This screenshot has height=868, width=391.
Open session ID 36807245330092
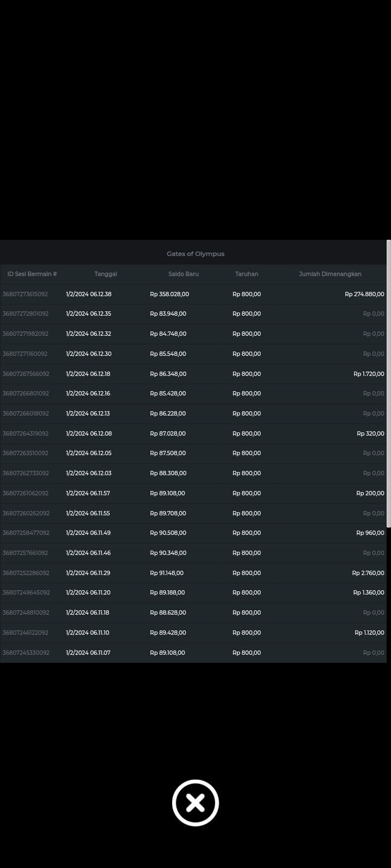[26, 653]
